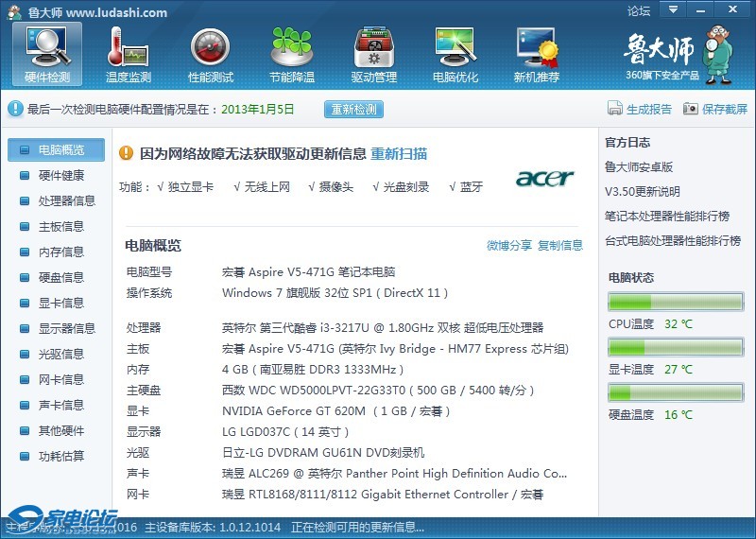Click the 重新检测 re-detect button

point(353,109)
